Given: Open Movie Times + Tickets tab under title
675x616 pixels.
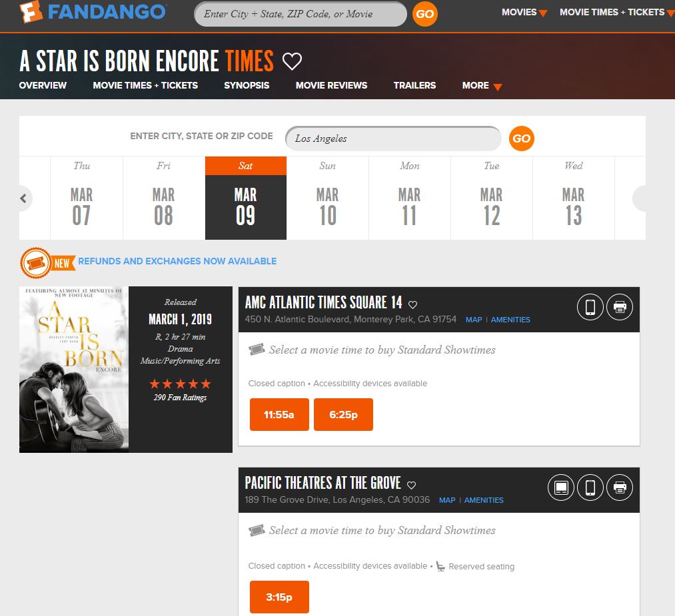Looking at the screenshot, I should (x=145, y=85).
